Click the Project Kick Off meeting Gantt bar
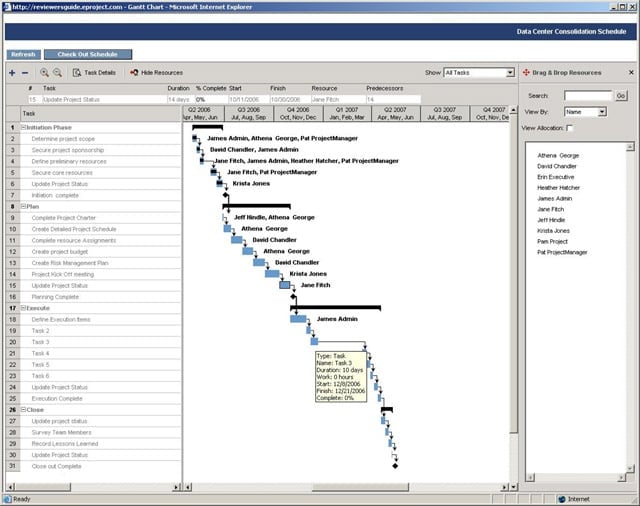640x506 pixels. click(x=272, y=273)
